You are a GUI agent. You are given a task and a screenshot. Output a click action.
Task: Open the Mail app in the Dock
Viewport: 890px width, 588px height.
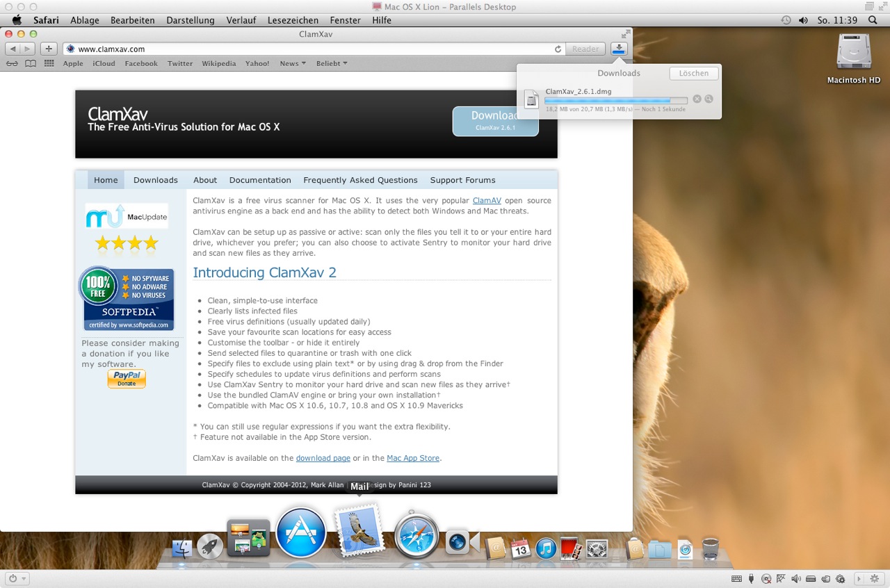click(359, 530)
